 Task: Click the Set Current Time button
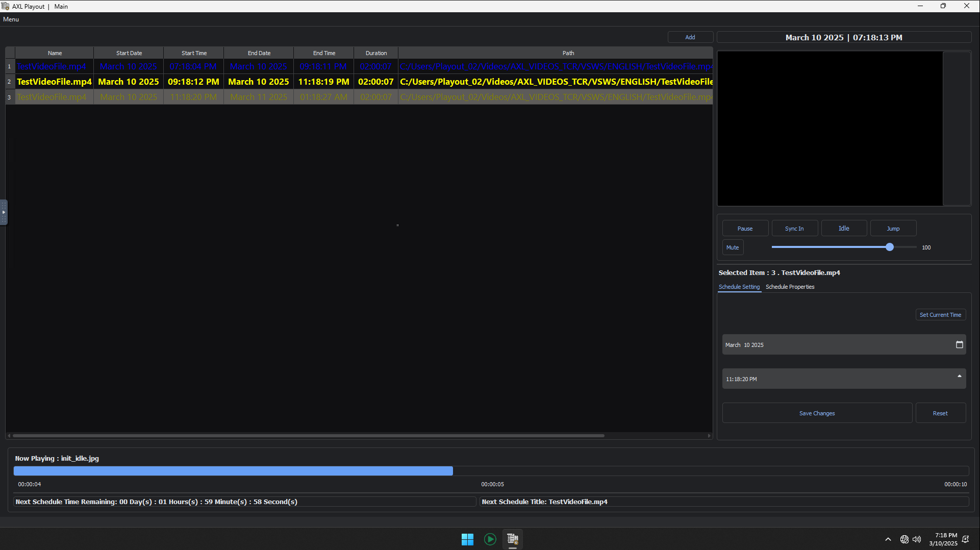coord(940,315)
